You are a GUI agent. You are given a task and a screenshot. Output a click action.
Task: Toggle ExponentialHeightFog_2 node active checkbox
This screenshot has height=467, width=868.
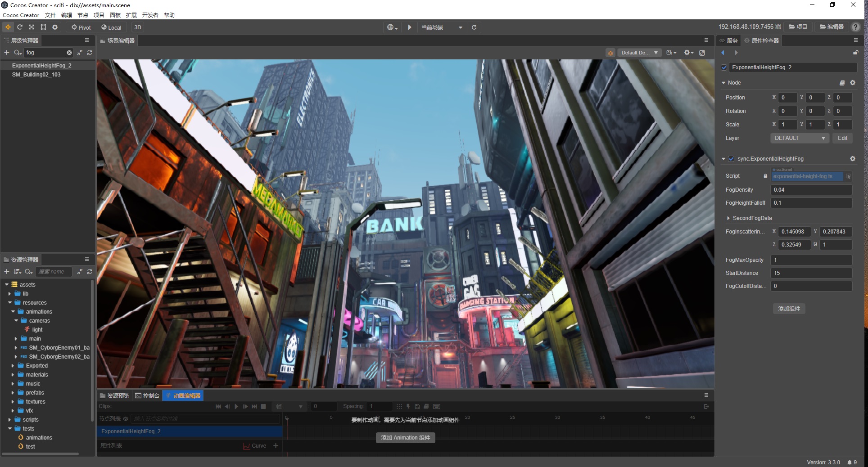724,67
